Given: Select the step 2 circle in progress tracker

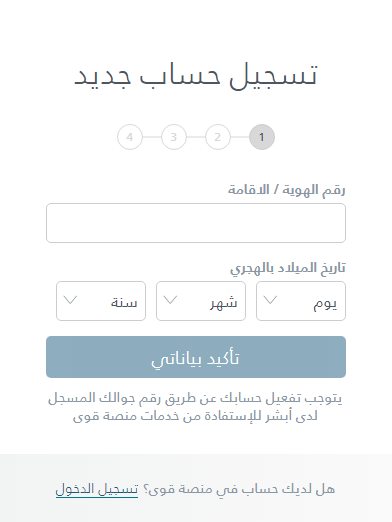Looking at the screenshot, I should [218, 137].
